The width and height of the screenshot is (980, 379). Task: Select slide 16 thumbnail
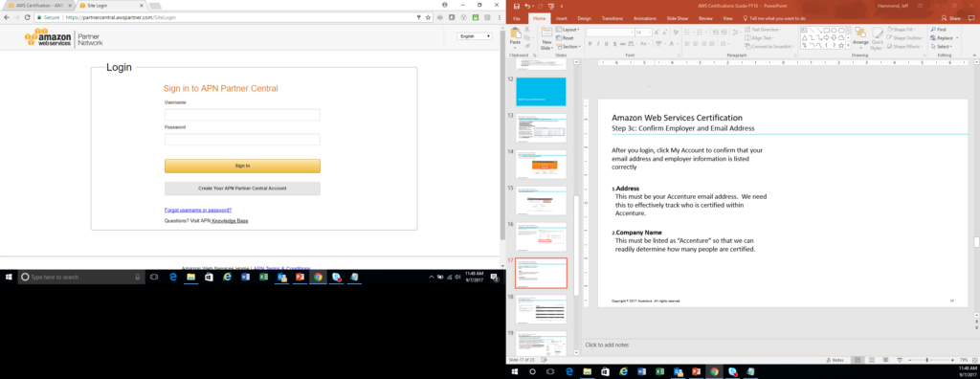point(541,237)
